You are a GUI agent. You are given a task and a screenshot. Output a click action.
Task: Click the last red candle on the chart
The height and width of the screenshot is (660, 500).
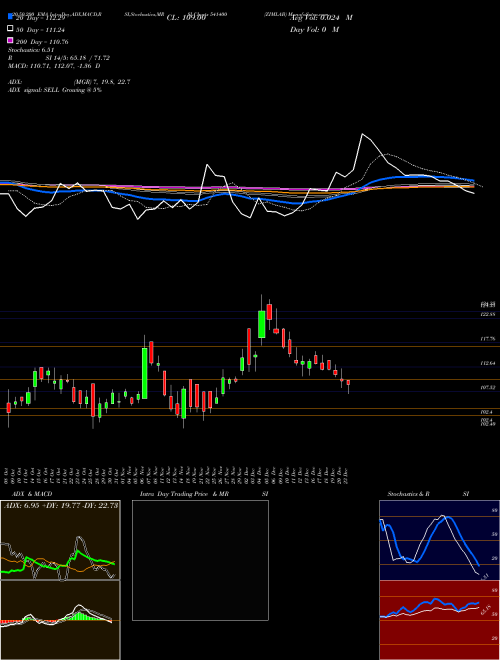click(348, 382)
